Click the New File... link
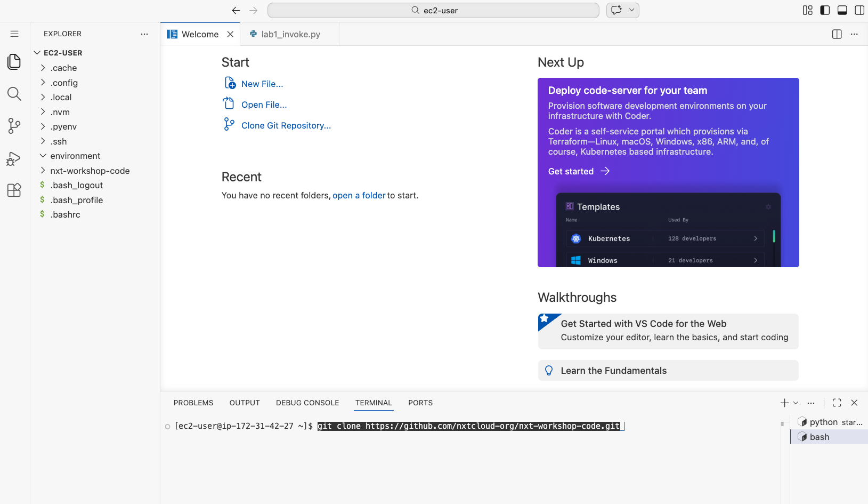868x504 pixels. pyautogui.click(x=262, y=84)
